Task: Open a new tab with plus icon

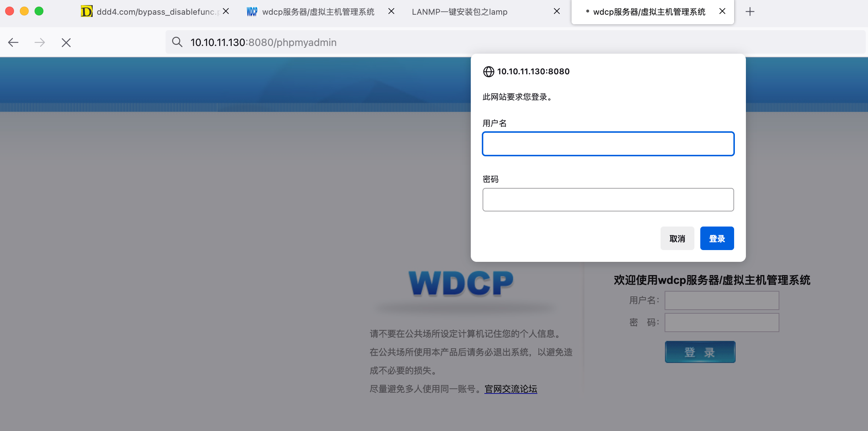Action: pyautogui.click(x=750, y=12)
